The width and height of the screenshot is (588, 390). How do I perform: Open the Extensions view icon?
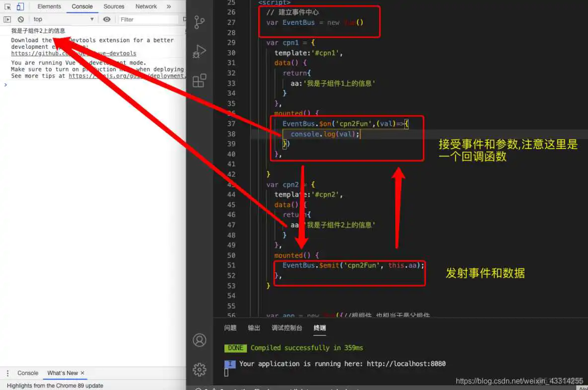(200, 80)
